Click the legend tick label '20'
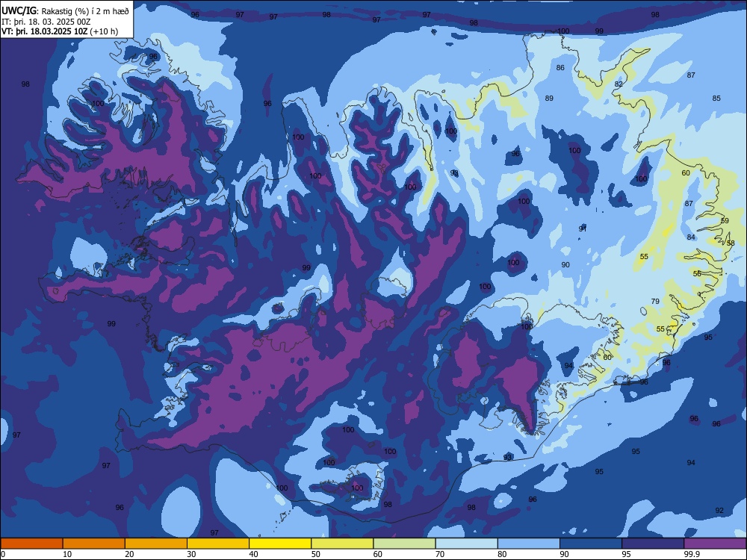 (x=129, y=554)
